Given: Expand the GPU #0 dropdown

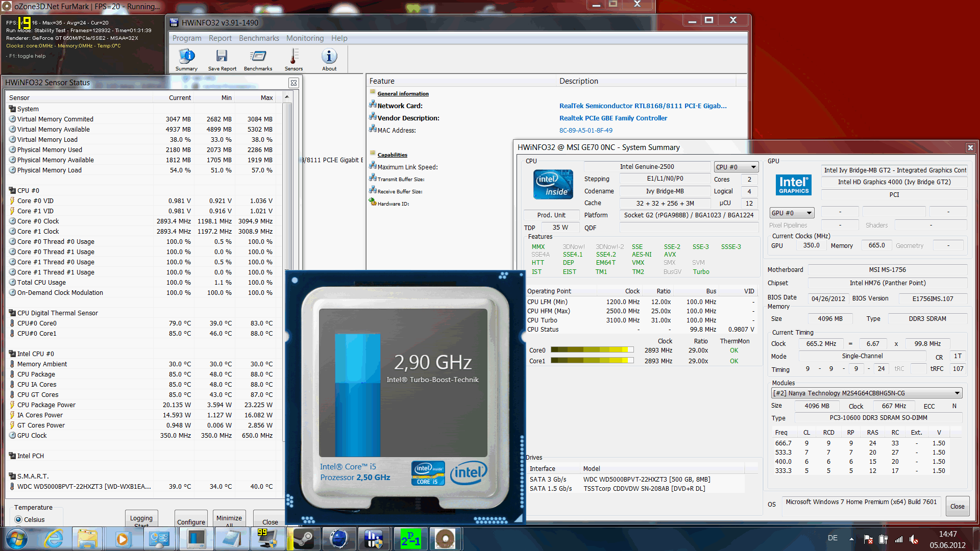Looking at the screenshot, I should 791,213.
